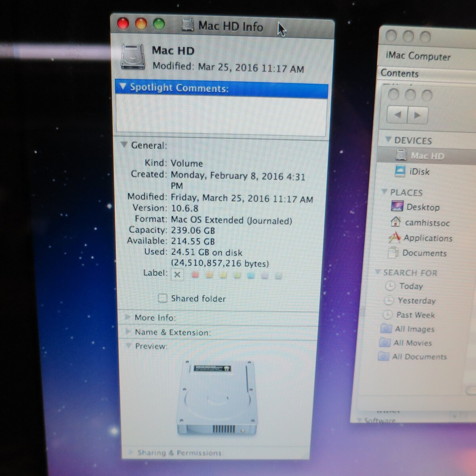
Task: Open Applications from the sidebar
Action: [427, 238]
